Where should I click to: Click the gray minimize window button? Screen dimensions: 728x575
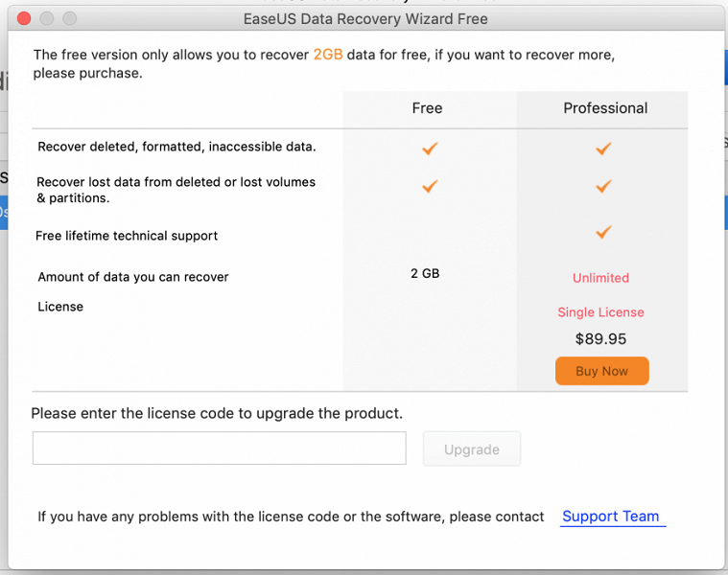point(46,18)
